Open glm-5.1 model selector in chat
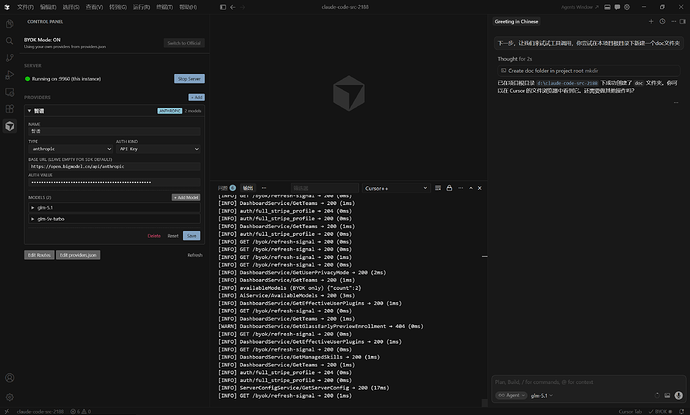This screenshot has width=690, height=415. pos(541,396)
